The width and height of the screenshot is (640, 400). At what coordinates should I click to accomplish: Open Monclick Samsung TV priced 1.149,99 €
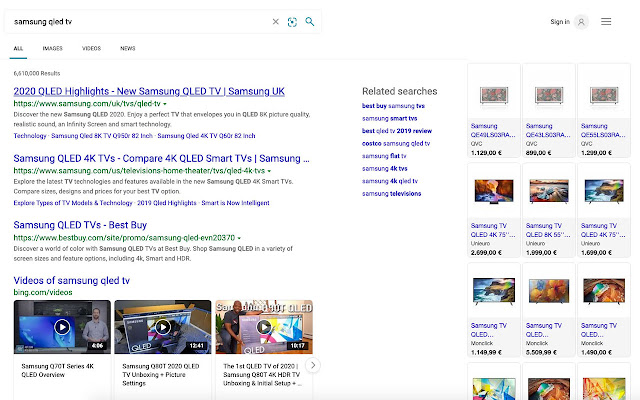pyautogui.click(x=494, y=310)
